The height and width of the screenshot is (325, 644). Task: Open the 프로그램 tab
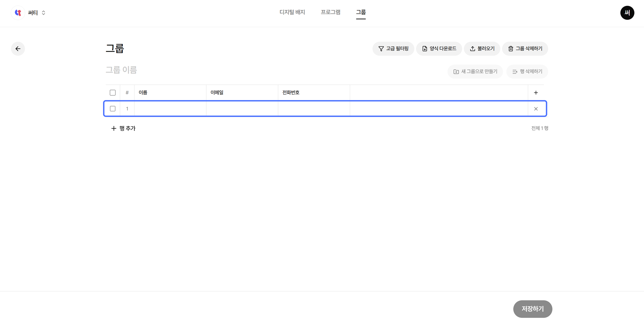pos(331,12)
